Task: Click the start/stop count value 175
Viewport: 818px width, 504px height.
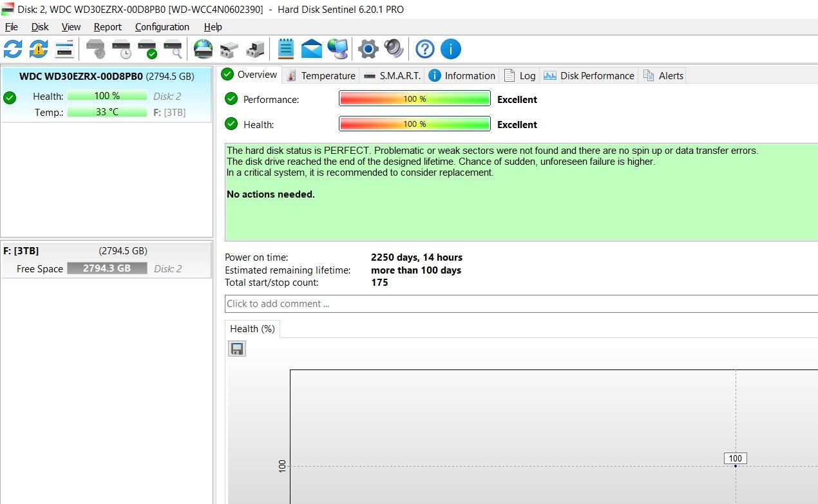Action: 379,283
